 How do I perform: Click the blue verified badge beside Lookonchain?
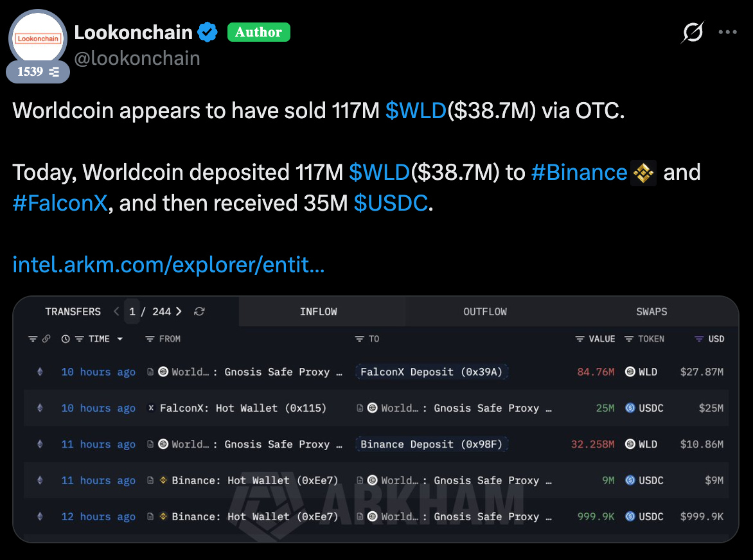[x=208, y=32]
